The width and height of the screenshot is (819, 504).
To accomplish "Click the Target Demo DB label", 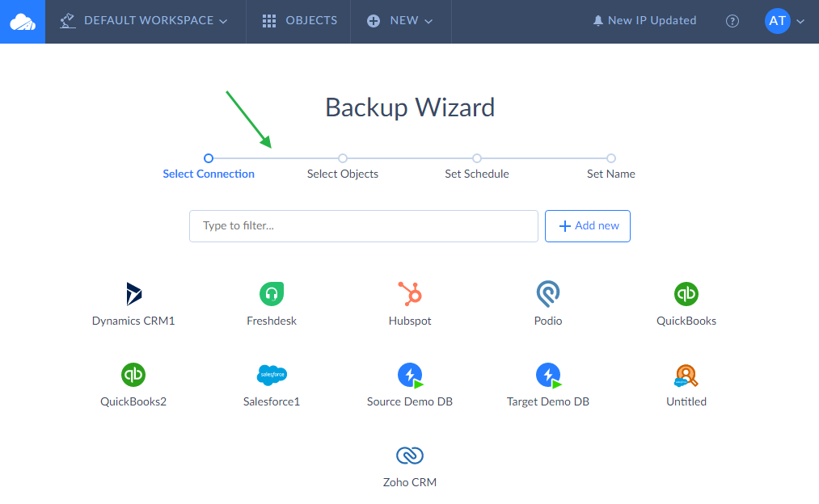I will tap(548, 401).
